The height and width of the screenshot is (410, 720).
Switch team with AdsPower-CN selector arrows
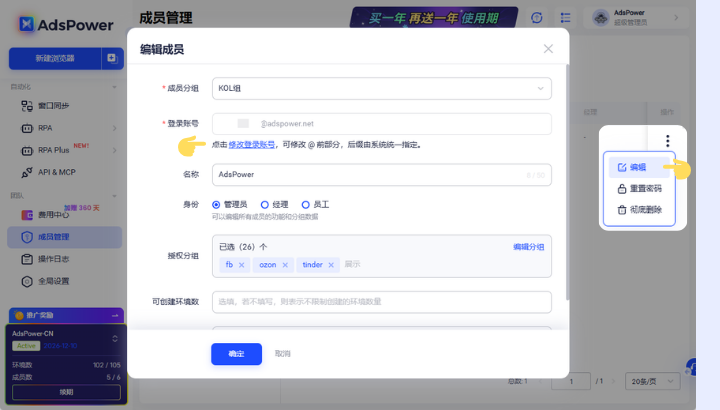point(115,339)
